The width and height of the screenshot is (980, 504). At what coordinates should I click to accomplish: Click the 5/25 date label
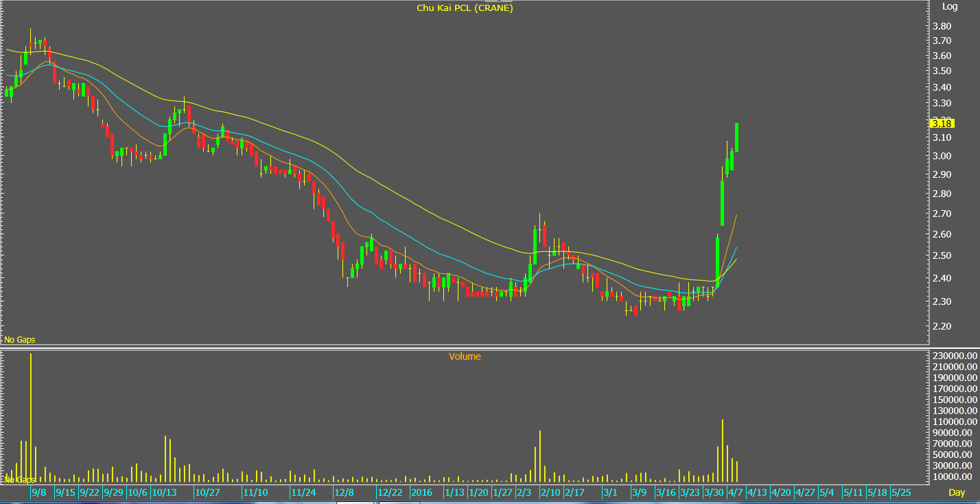[901, 492]
